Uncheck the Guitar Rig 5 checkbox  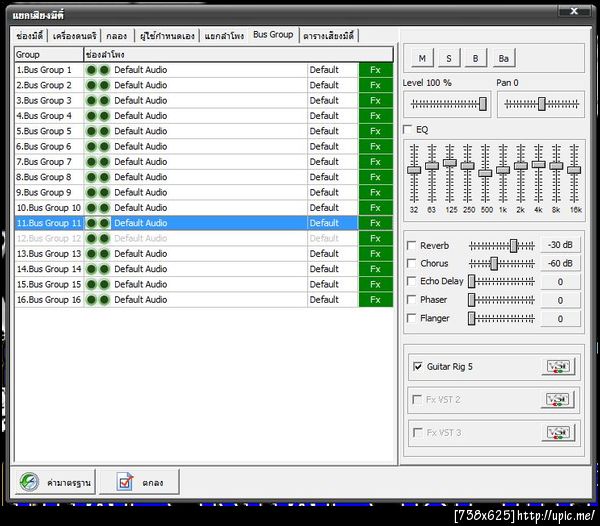(x=417, y=366)
